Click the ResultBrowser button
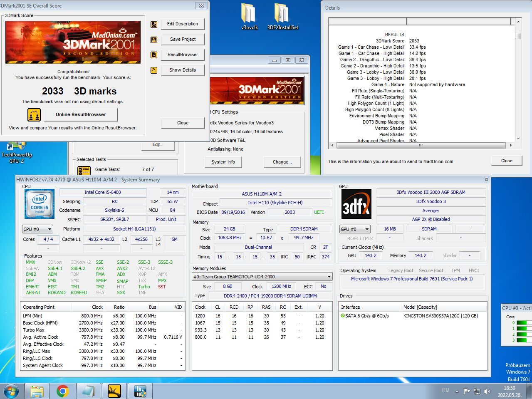Viewport: 532px width, 399px height. coord(183,55)
